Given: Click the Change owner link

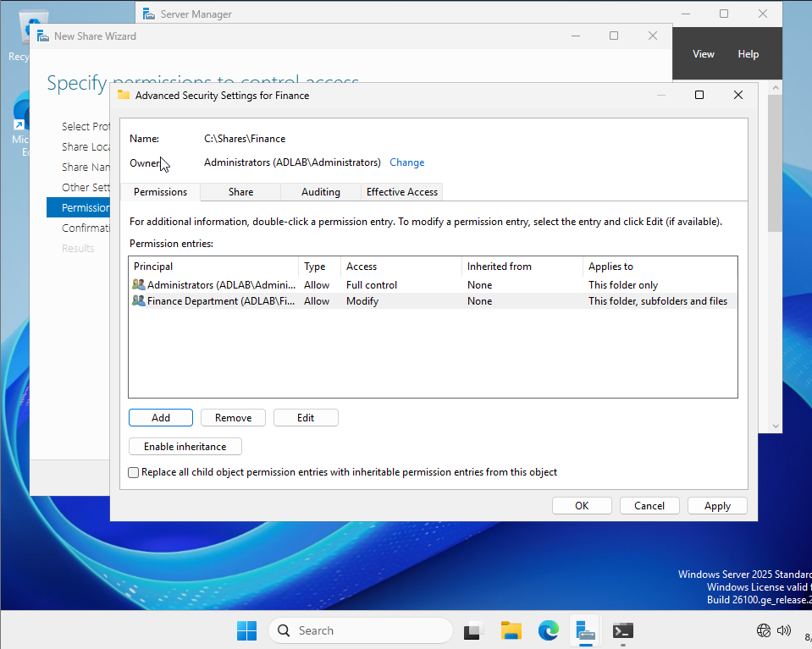Looking at the screenshot, I should pyautogui.click(x=407, y=162).
